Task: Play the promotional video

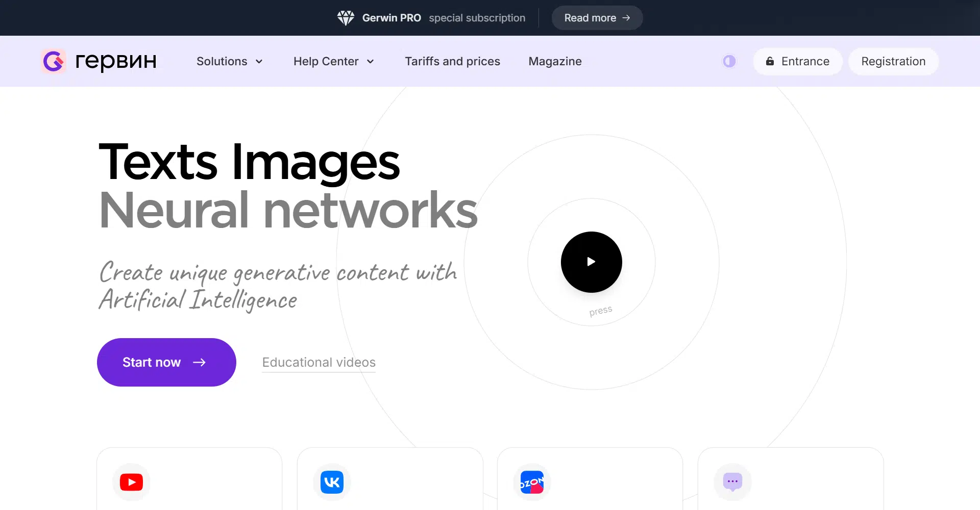Action: pyautogui.click(x=591, y=262)
